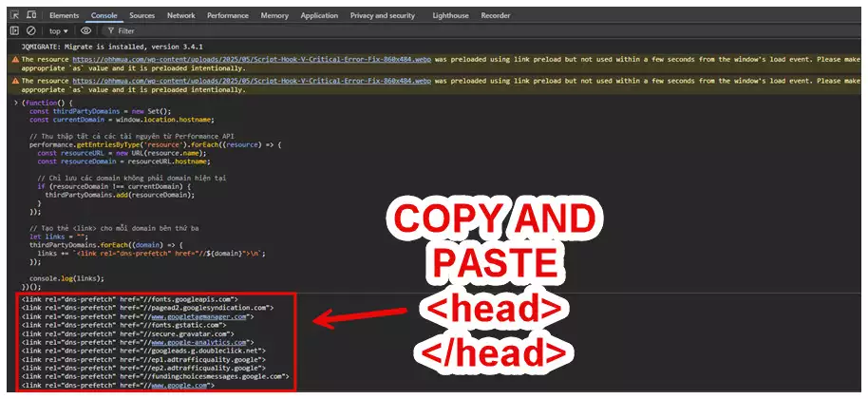
Task: Clear the console with the ban icon
Action: (x=31, y=31)
